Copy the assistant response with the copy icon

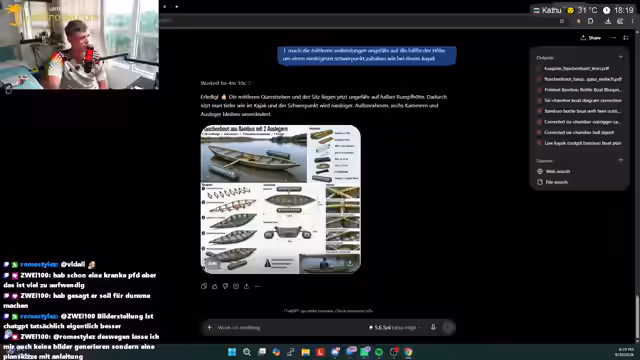click(x=204, y=286)
